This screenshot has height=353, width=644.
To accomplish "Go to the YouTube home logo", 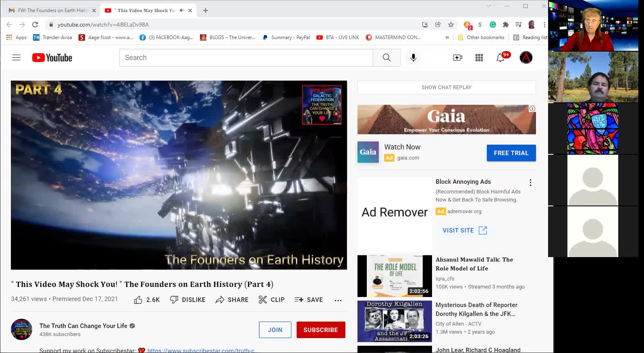I will click(52, 58).
